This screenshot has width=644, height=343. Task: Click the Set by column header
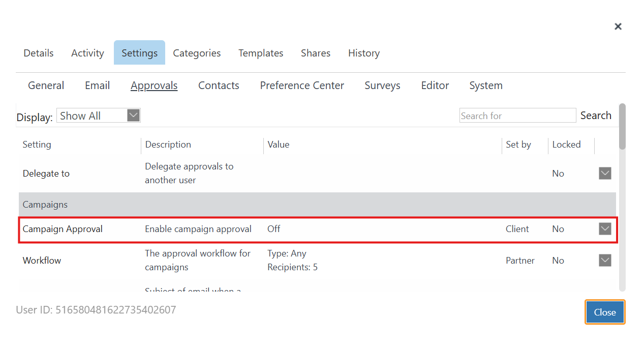coord(518,145)
